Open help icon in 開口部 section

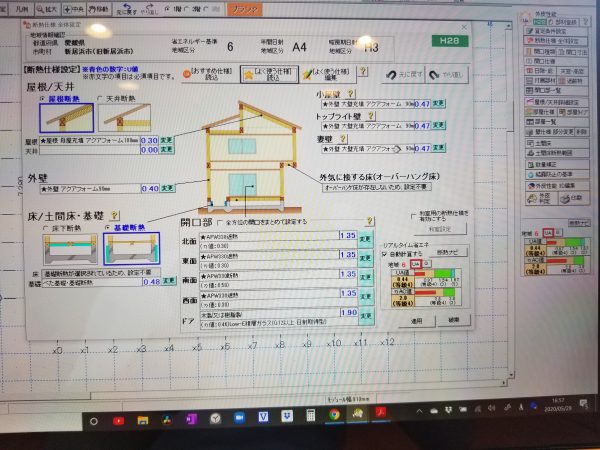point(369,221)
